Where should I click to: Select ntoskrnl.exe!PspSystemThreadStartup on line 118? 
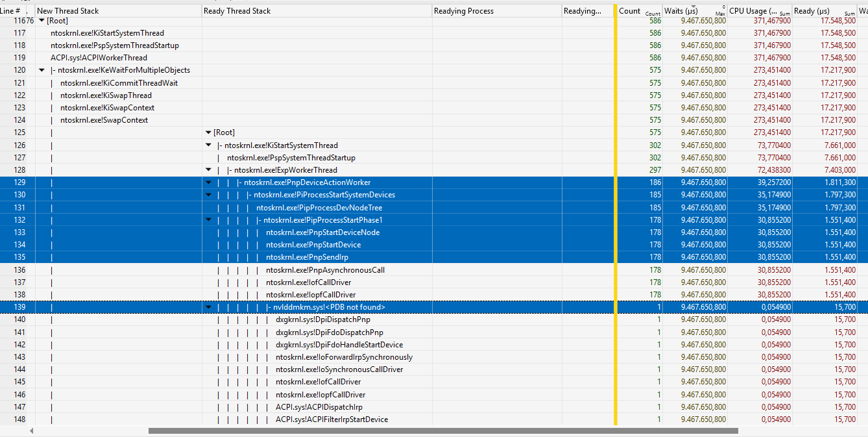pos(115,45)
